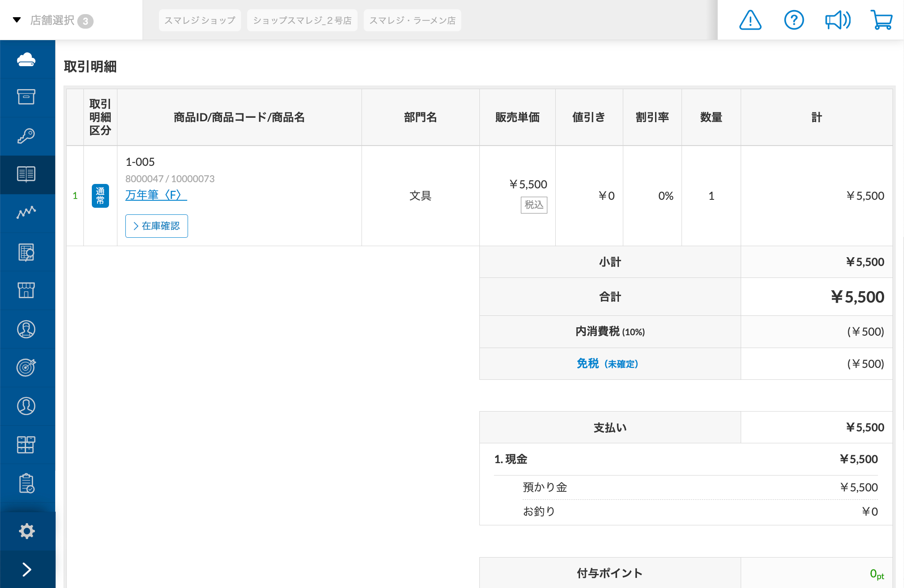Viewport: 904px width, 588px height.
Task: Click the 税込 tax-included label
Action: pos(534,205)
